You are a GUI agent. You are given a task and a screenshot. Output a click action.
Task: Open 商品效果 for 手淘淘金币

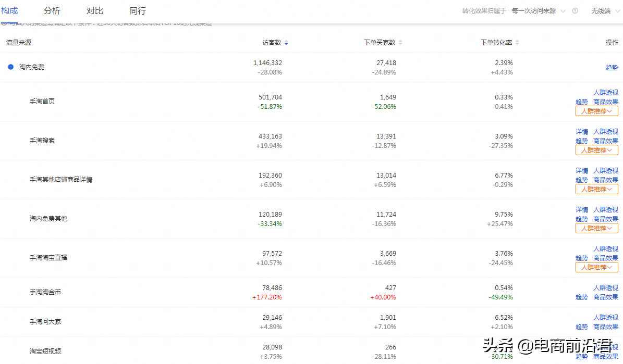click(x=605, y=297)
